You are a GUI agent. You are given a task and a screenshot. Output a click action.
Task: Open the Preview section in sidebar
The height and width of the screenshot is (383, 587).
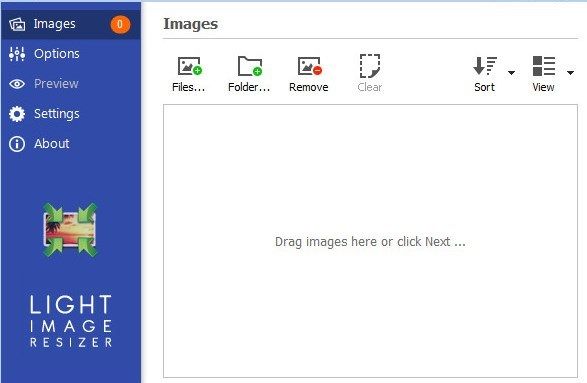click(x=71, y=84)
